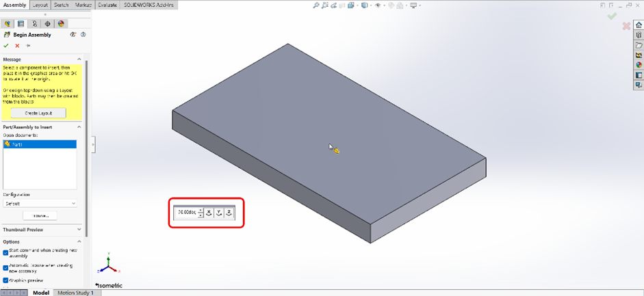Click the Create Layout button
Image resolution: width=644 pixels, height=296 pixels.
tap(38, 113)
